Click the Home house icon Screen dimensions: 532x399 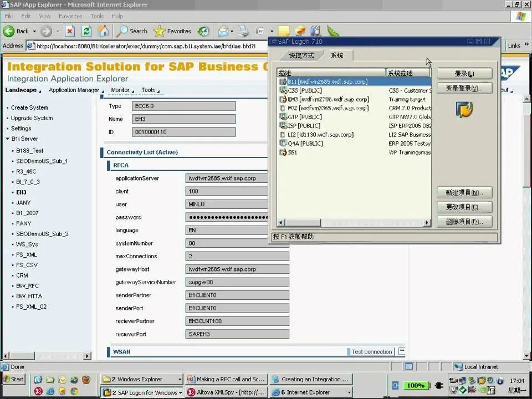tap(103, 31)
